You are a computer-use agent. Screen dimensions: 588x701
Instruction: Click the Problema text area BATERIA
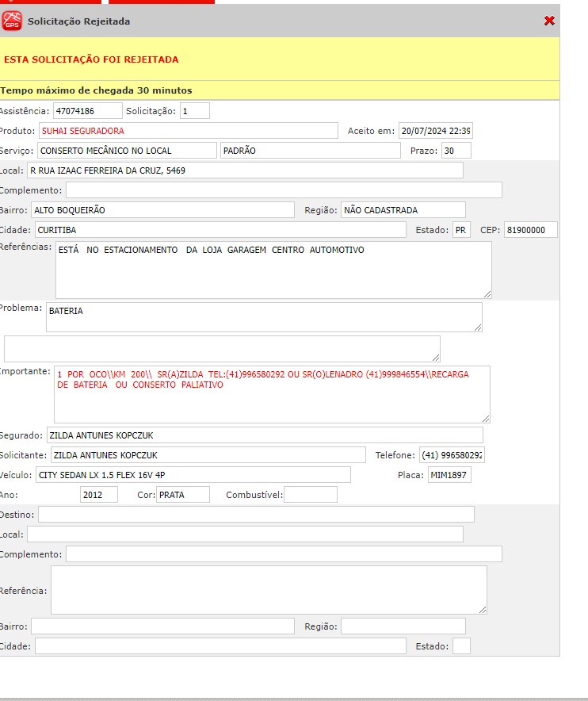(264, 317)
